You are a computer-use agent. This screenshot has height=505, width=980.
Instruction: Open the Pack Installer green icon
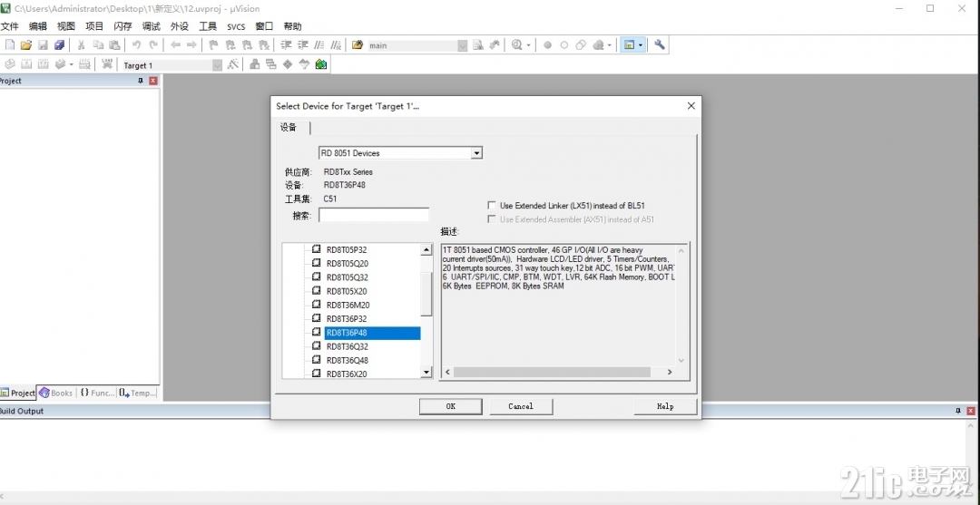click(321, 64)
